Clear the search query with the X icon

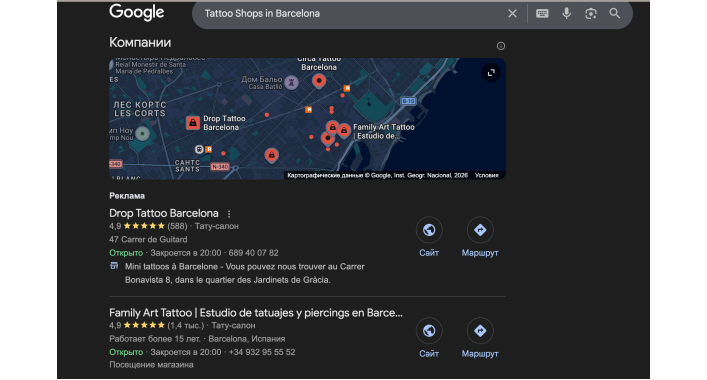coord(512,14)
